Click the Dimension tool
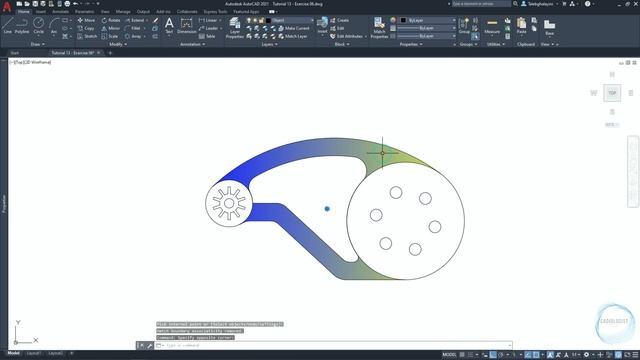 [187, 26]
